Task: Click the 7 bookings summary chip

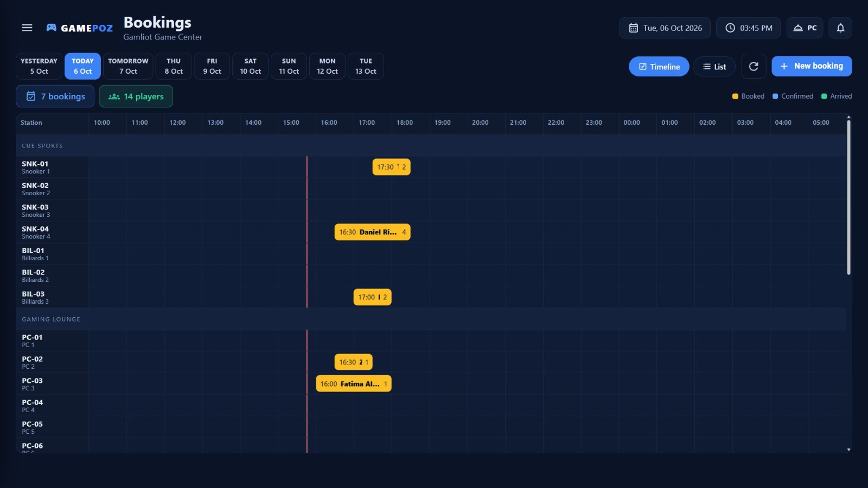Action: (55, 97)
